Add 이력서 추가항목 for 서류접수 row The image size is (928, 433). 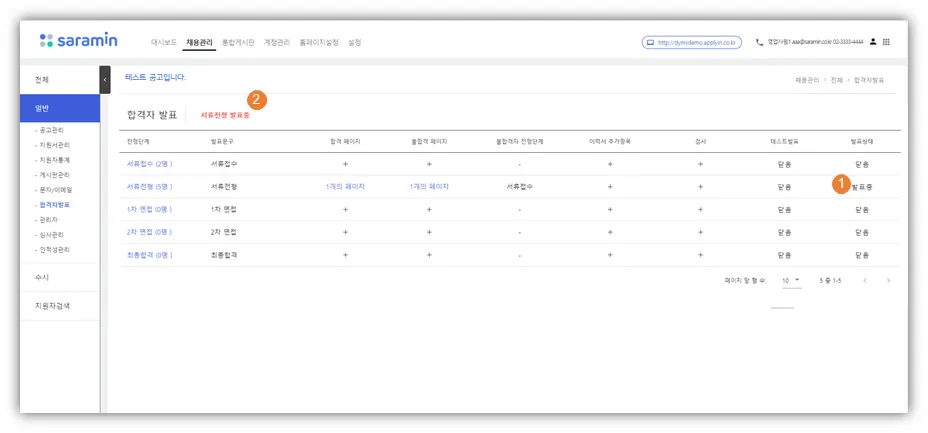610,164
